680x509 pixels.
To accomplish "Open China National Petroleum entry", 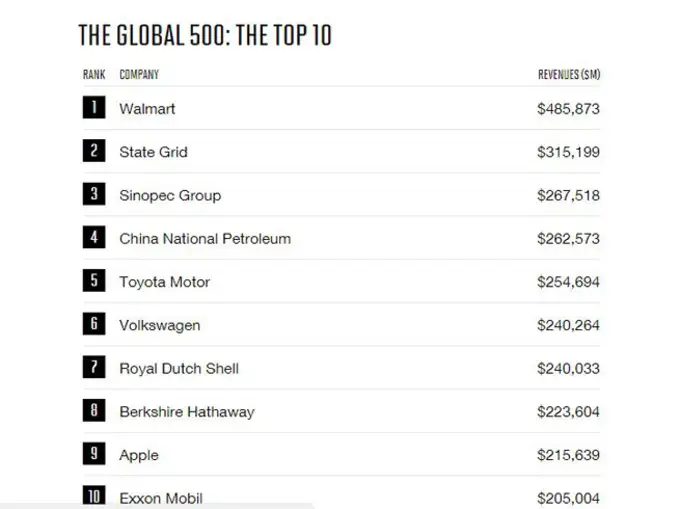I will pyautogui.click(x=205, y=239).
